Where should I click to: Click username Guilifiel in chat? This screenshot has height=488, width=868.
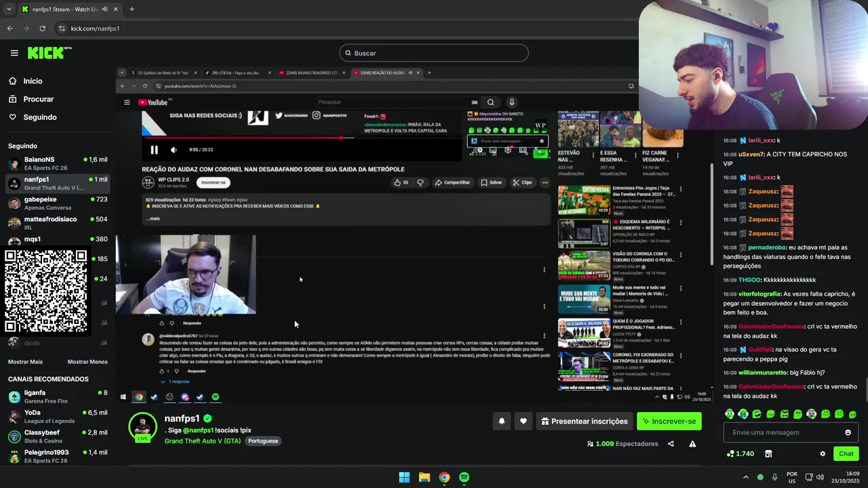point(760,350)
